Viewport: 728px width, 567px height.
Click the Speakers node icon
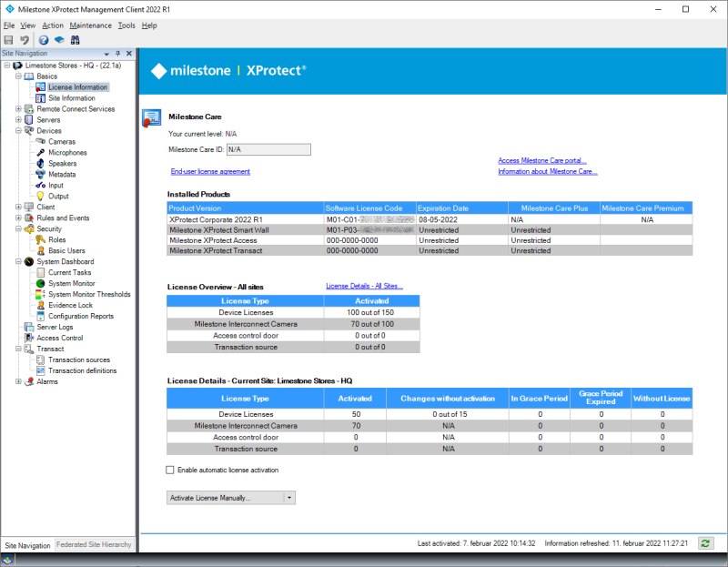click(40, 164)
